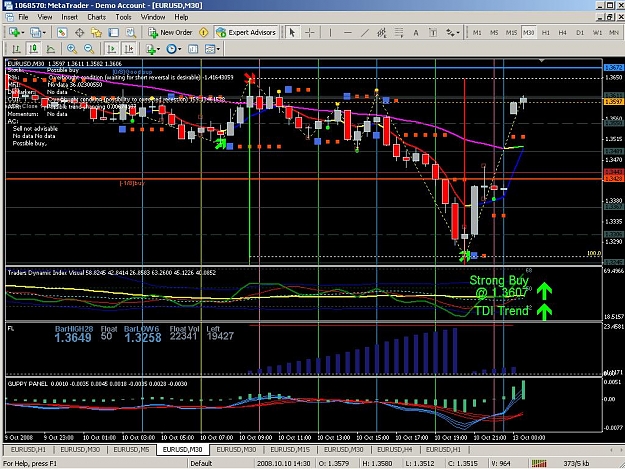Viewport: 625px width, 469px height.
Task: Toggle the M30 timeframe button
Action: [x=529, y=33]
